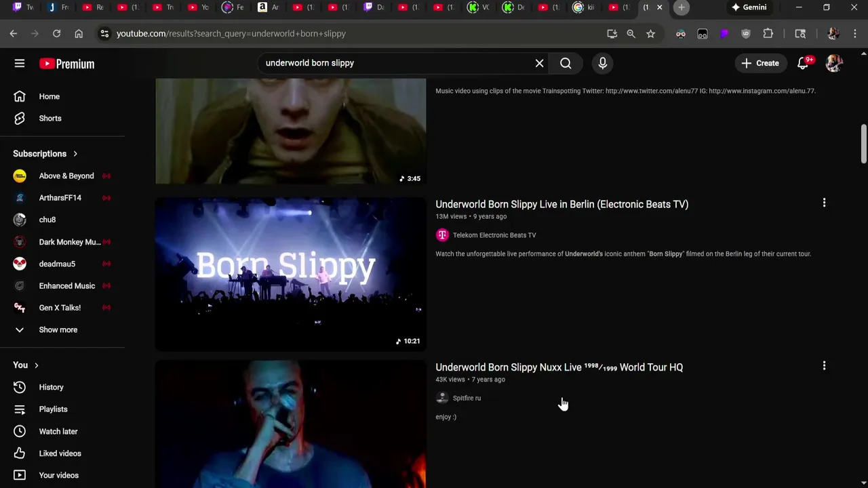Viewport: 868px width, 488px height.
Task: Open the You section header
Action: click(26, 365)
